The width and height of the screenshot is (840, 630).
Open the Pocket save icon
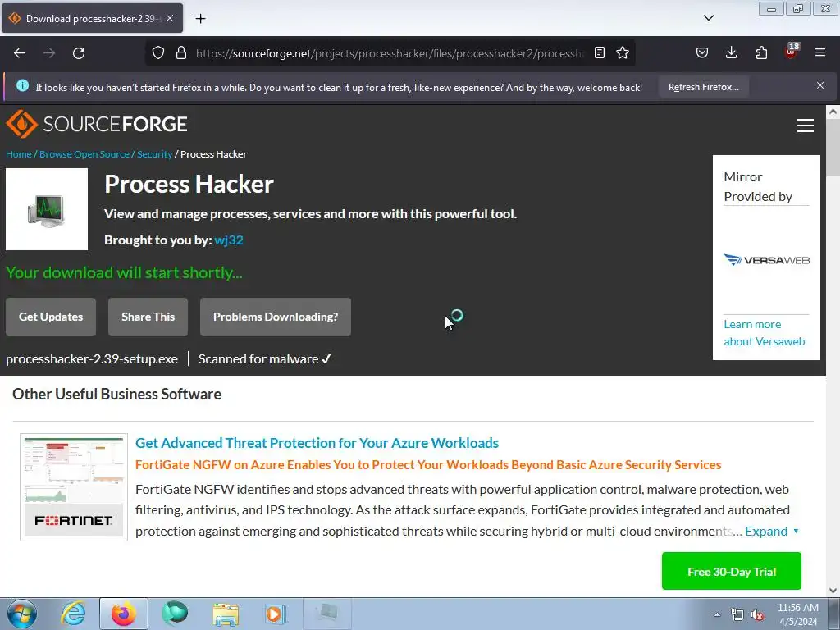click(702, 52)
